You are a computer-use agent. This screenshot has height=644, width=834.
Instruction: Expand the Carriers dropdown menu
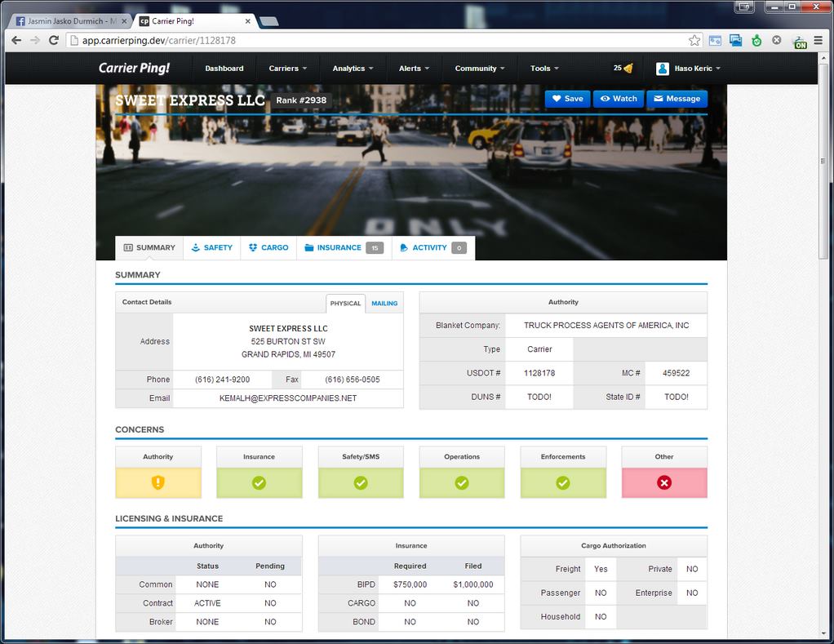pos(288,68)
